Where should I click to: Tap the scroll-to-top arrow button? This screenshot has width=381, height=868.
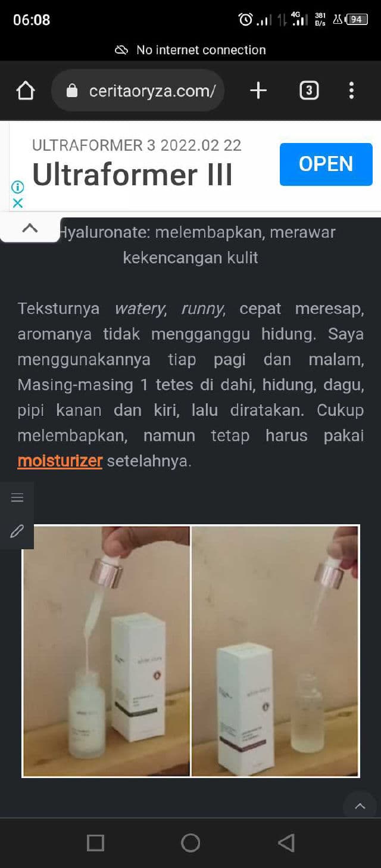click(360, 806)
